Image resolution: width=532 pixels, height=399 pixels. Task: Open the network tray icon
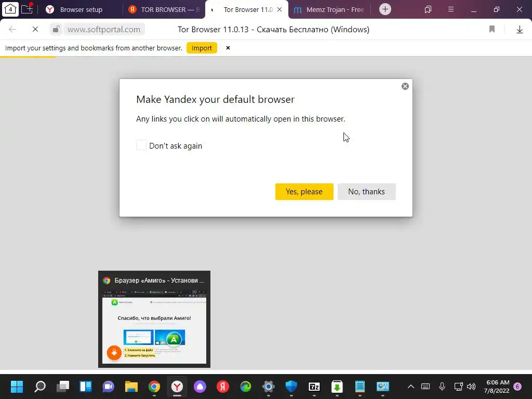(458, 387)
